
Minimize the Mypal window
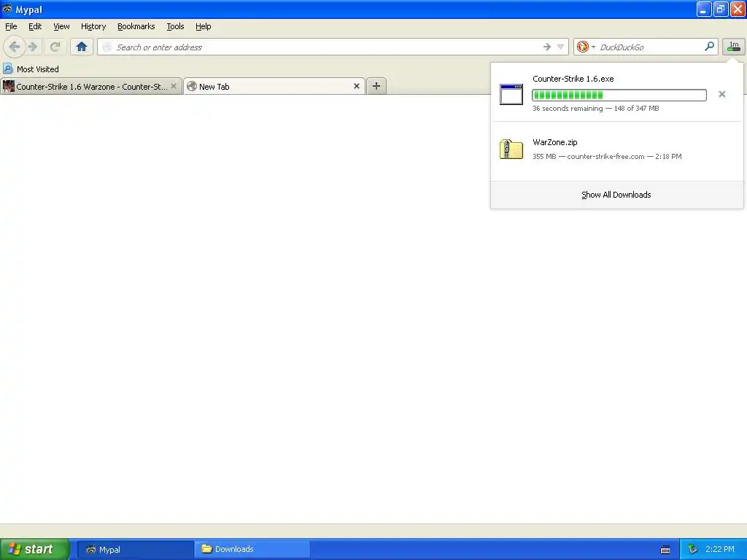coord(704,9)
